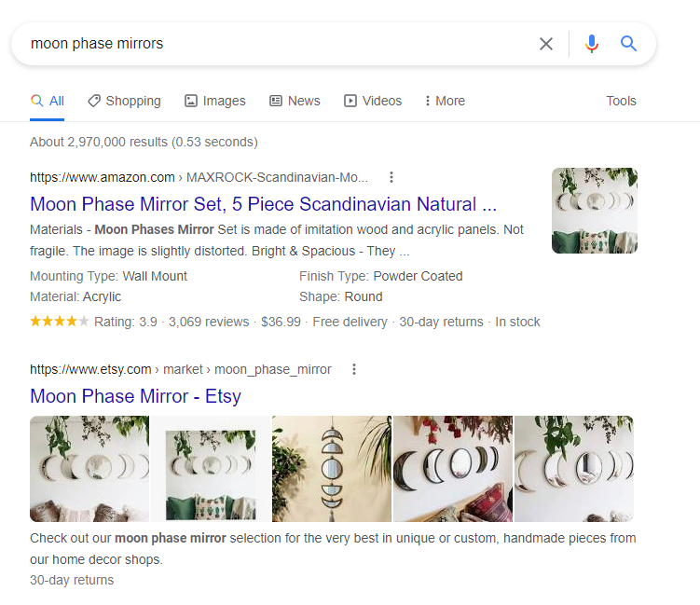
Task: Click the star rating icons under Amazon result
Action: click(x=60, y=322)
